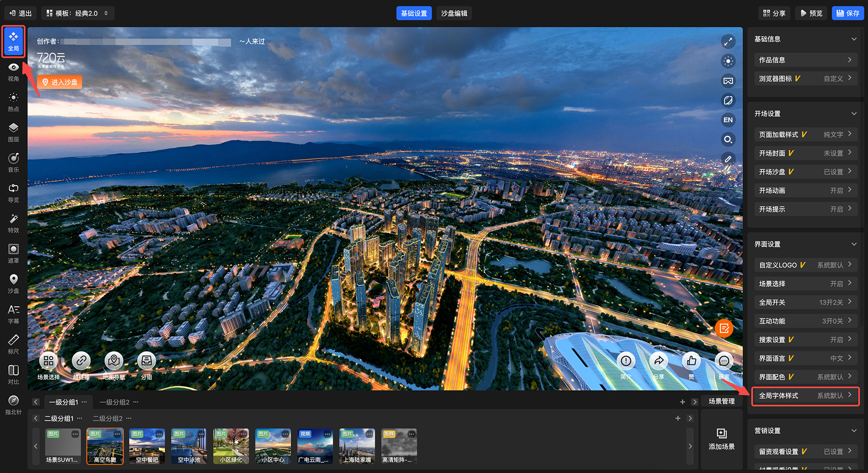Select the 空中泳池 scene thumbnail
This screenshot has height=473, width=868.
pyautogui.click(x=189, y=446)
